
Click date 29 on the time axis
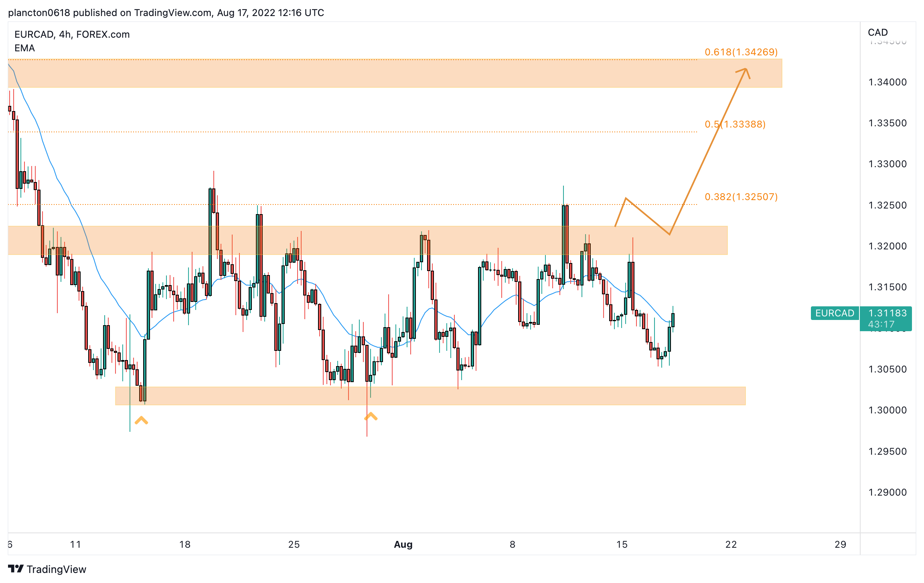pyautogui.click(x=841, y=545)
